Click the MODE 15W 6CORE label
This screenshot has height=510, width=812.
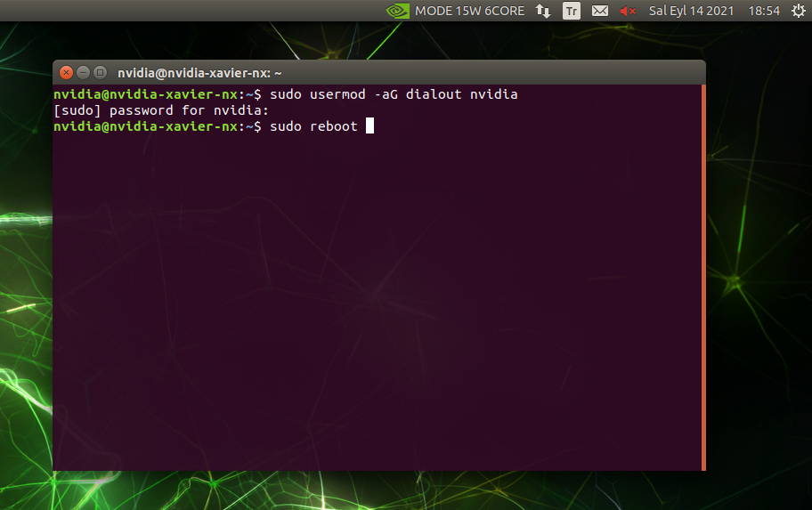pos(469,11)
